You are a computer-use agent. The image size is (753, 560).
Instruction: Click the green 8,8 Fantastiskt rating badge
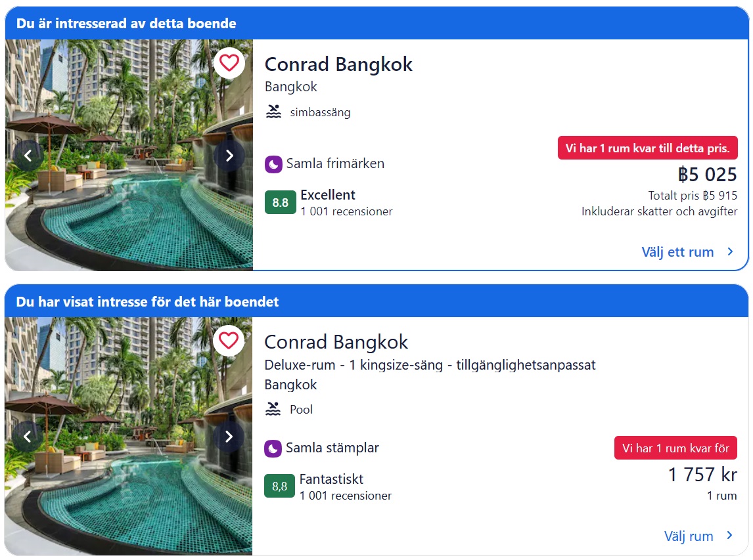(x=279, y=486)
